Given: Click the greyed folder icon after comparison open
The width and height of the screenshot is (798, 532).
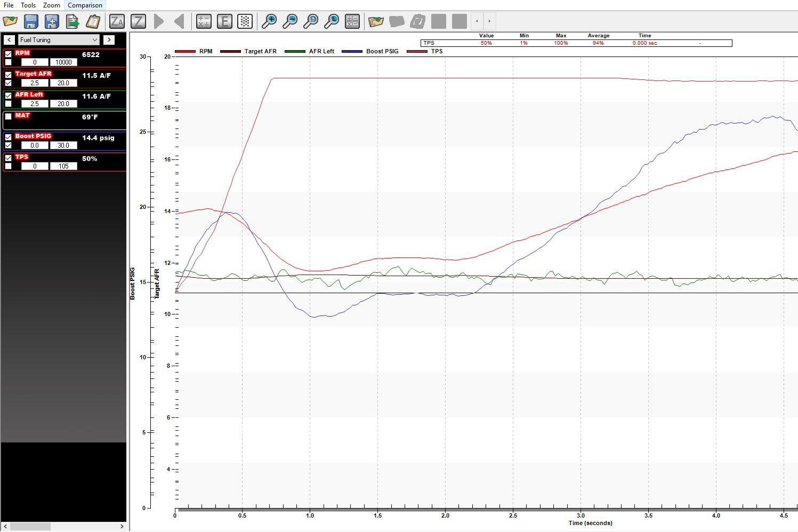Looking at the screenshot, I should point(397,22).
